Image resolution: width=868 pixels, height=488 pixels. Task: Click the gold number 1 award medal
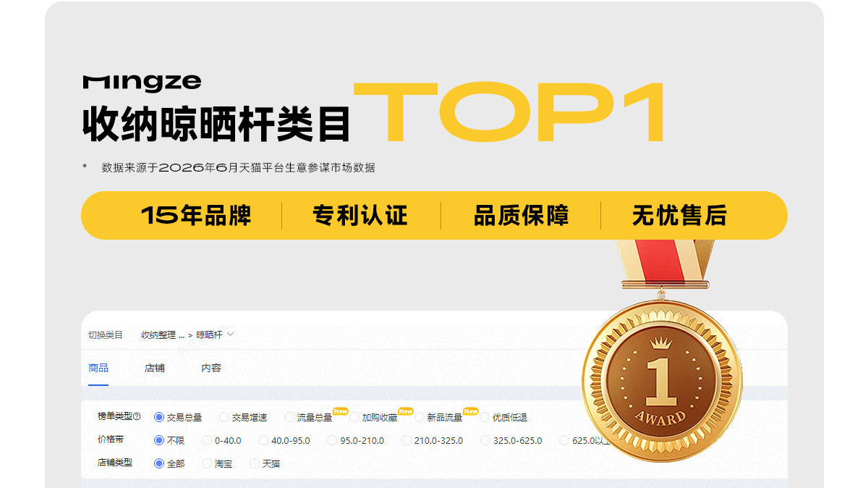point(661,379)
